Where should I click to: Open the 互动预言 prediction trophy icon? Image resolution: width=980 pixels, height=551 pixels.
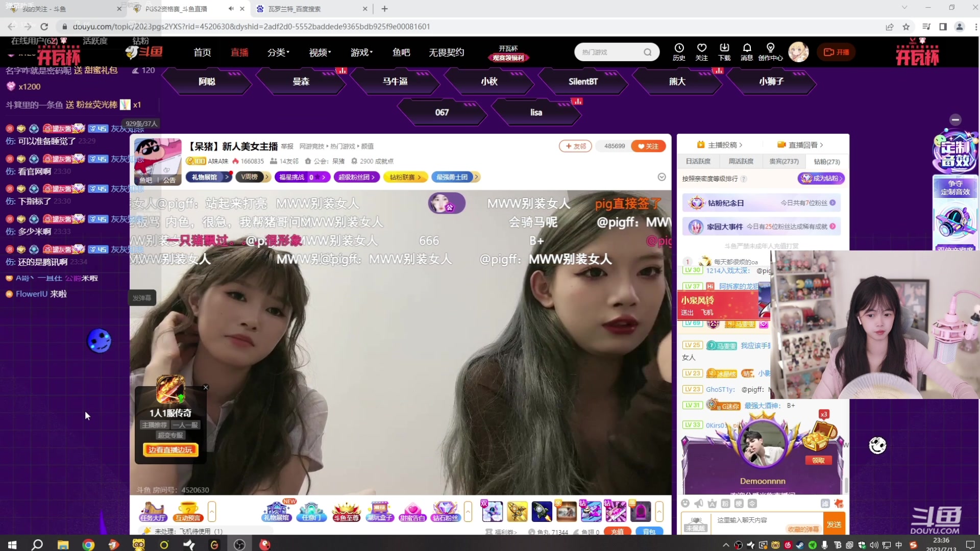[x=188, y=511]
